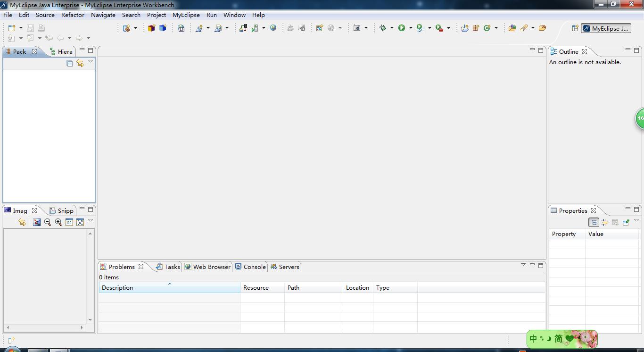This screenshot has width=644, height=352.
Task: Click the Open Type folder icon
Action: (512, 28)
